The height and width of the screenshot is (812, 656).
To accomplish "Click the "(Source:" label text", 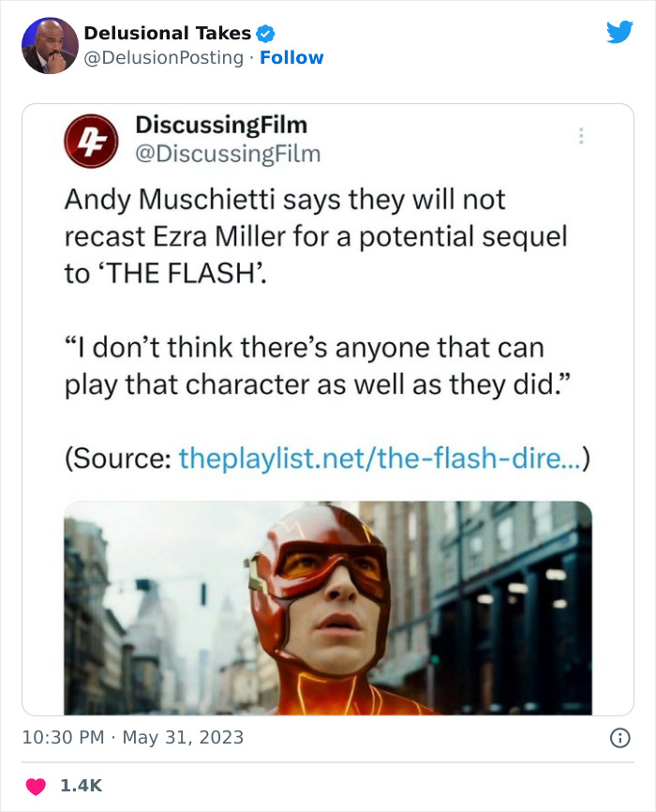I will pyautogui.click(x=118, y=459).
